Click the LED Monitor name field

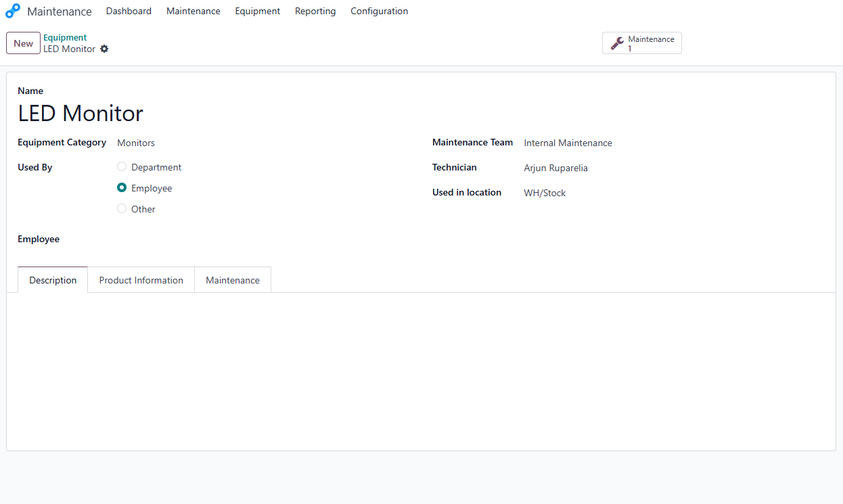click(x=80, y=113)
